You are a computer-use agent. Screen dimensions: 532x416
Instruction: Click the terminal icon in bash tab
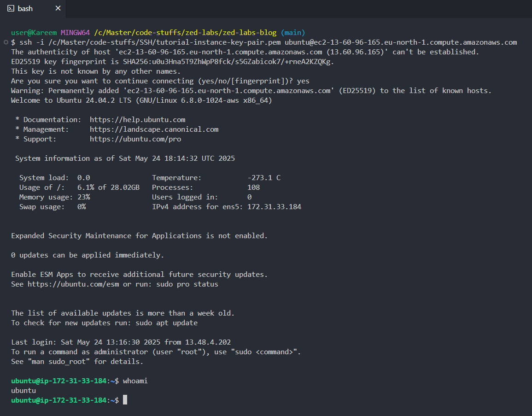click(11, 8)
